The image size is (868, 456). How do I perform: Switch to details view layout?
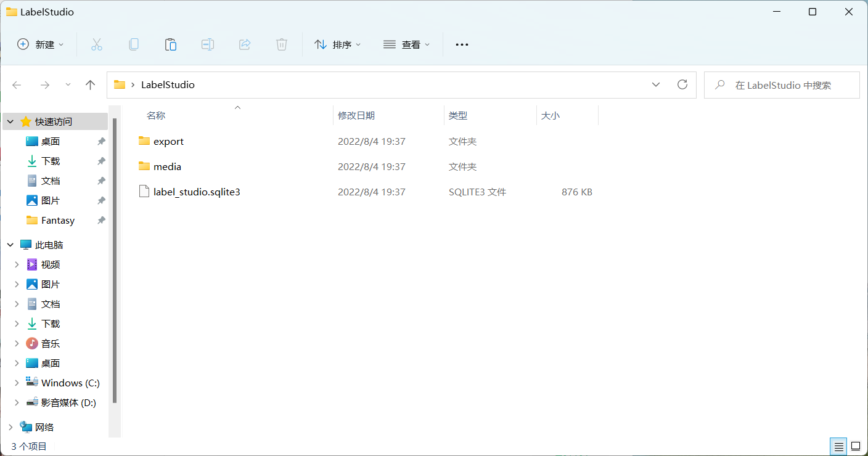point(838,446)
